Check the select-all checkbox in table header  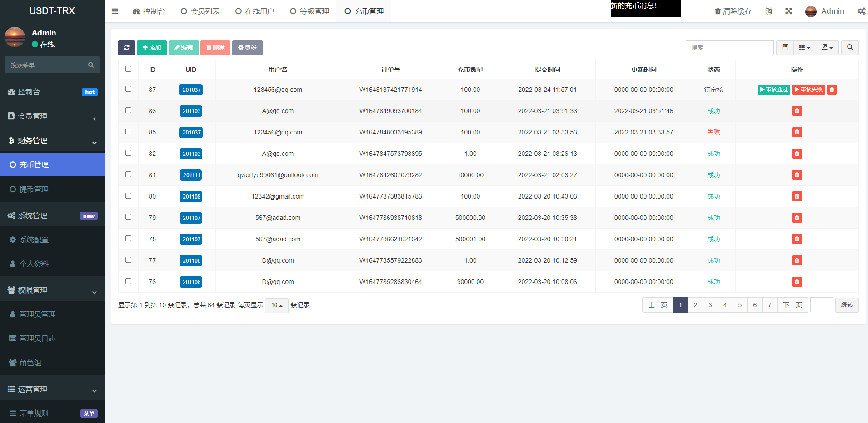click(x=129, y=69)
